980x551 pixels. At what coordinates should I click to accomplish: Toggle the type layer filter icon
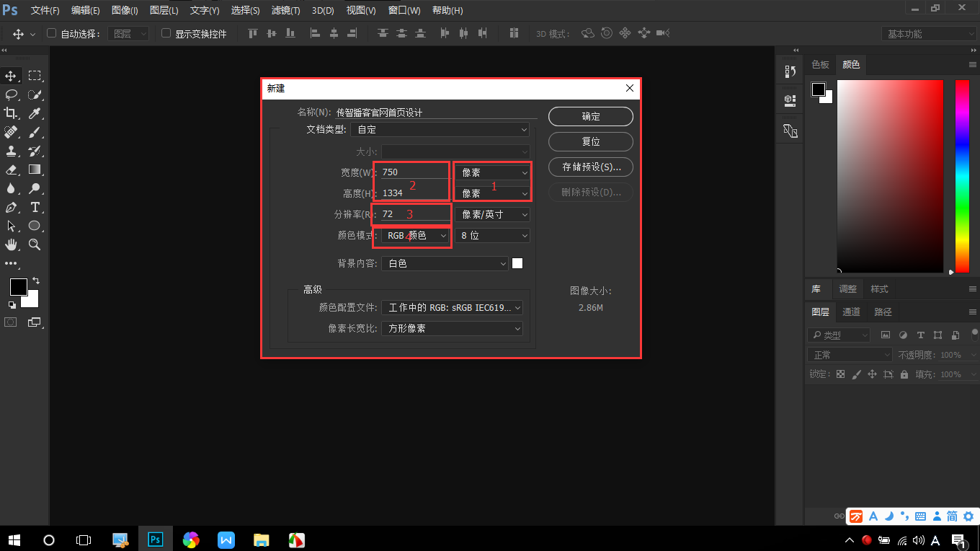920,335
